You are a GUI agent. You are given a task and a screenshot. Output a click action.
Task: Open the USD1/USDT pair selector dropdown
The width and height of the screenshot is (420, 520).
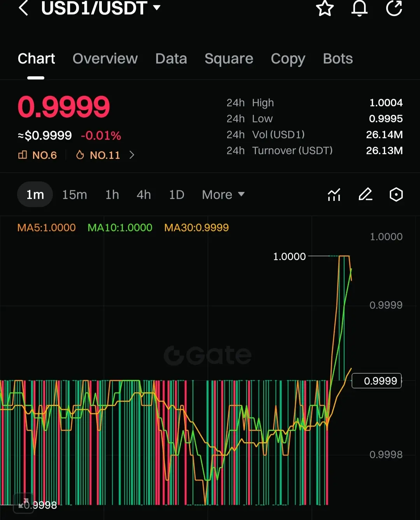[x=101, y=8]
